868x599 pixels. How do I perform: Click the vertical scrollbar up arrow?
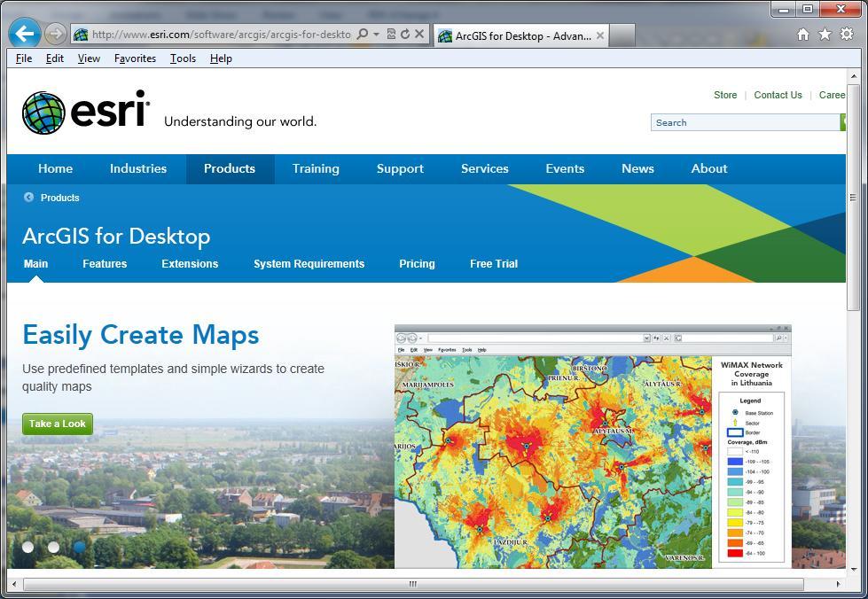[853, 76]
